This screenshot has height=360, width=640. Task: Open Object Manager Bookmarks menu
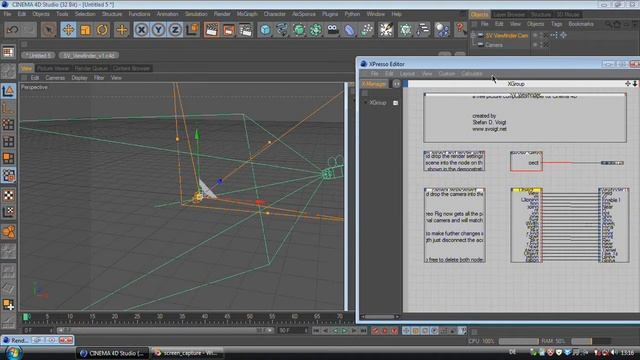tap(581, 24)
